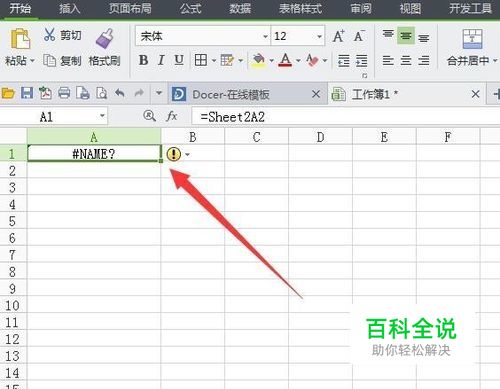This screenshot has height=389, width=500.
Task: Expand the borders dropdown arrow
Action: (214, 61)
